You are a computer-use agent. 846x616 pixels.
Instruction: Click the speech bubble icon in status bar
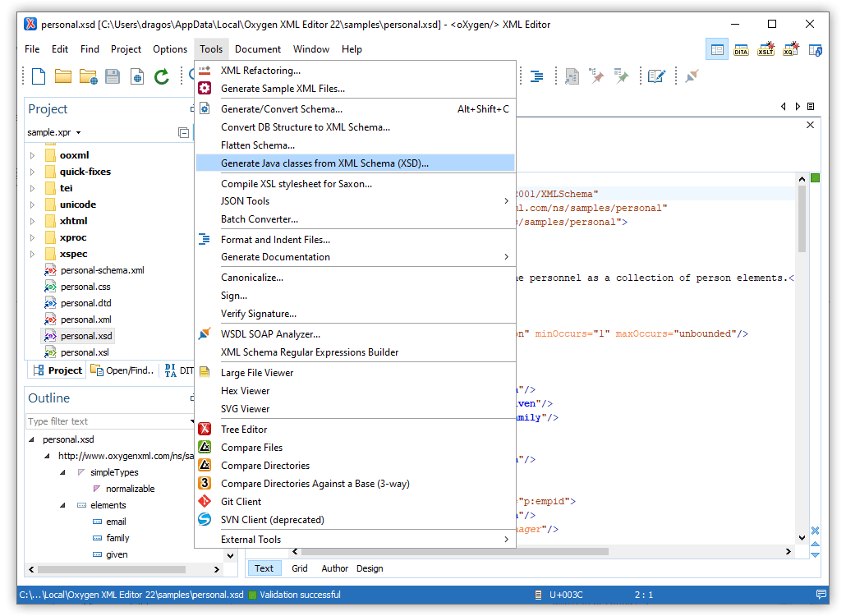821,594
